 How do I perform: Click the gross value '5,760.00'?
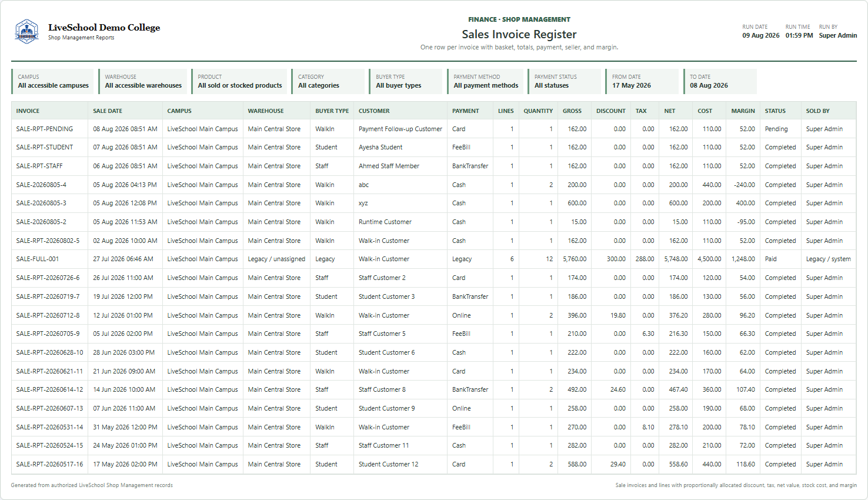coord(575,259)
